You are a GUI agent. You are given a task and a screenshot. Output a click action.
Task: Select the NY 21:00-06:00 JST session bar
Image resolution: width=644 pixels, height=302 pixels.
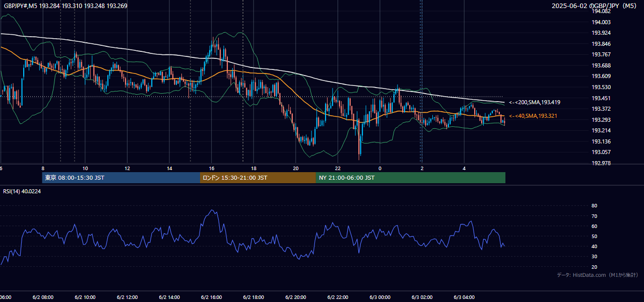(411, 178)
